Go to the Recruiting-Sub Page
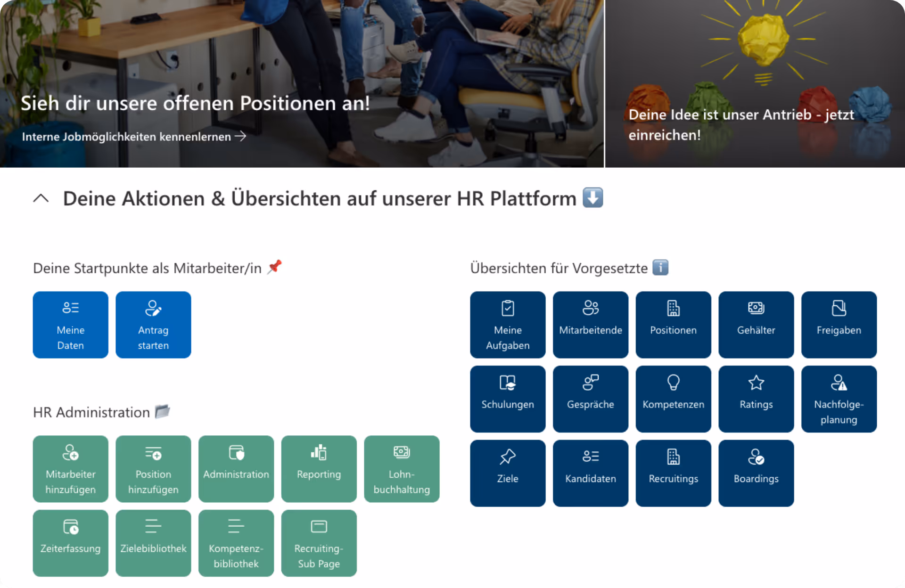 click(x=319, y=543)
